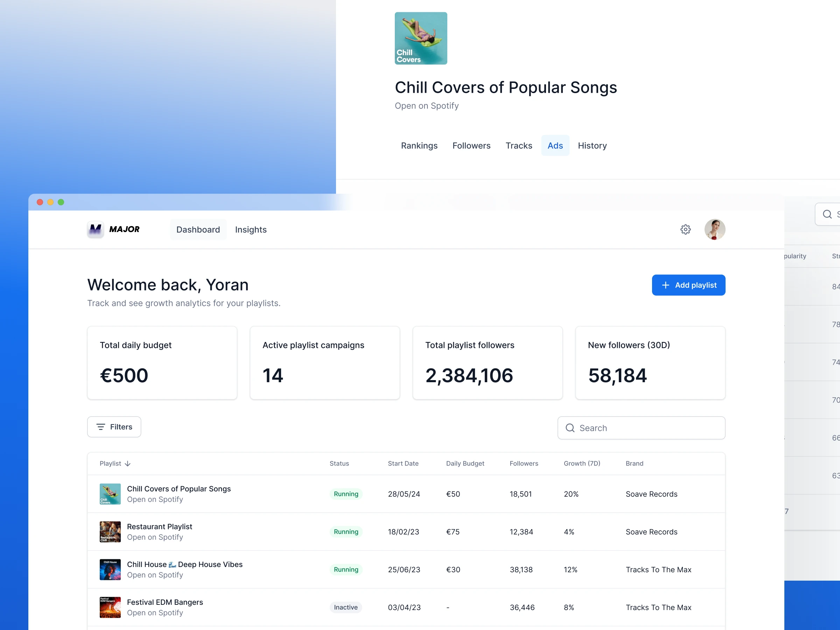The width and height of the screenshot is (840, 630).
Task: Click the Add playlist button
Action: click(x=688, y=285)
